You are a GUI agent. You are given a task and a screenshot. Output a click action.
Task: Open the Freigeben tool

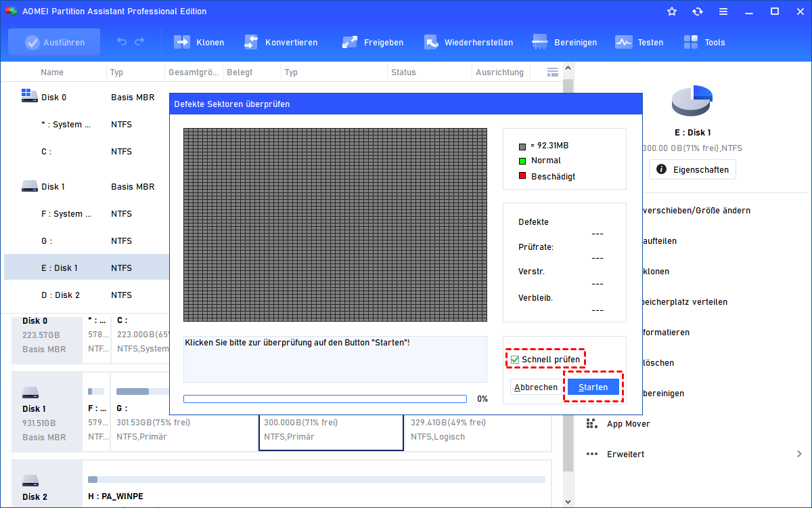click(x=373, y=42)
